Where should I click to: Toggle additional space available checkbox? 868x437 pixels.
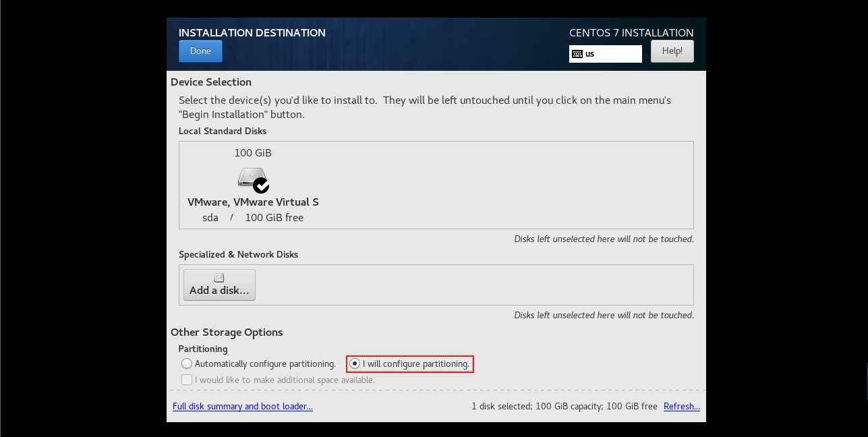(x=187, y=380)
